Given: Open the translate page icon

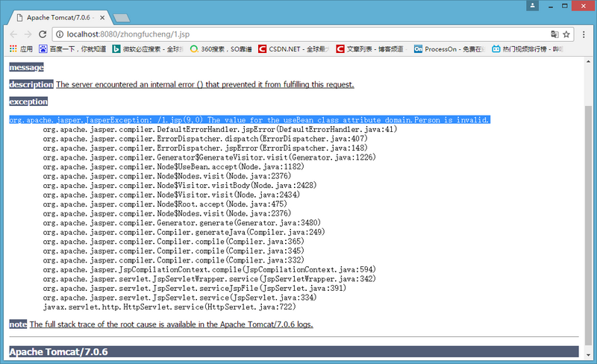Looking at the screenshot, I should pos(554,34).
